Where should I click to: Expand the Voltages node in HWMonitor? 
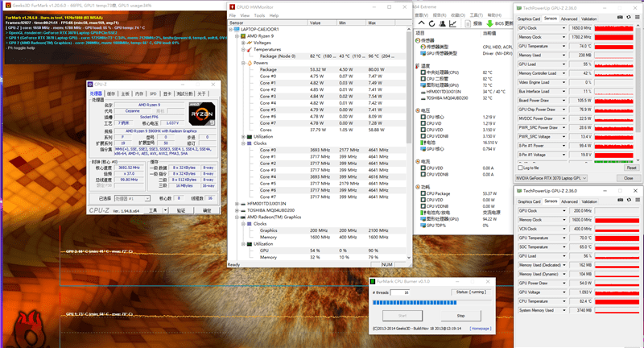(x=243, y=43)
